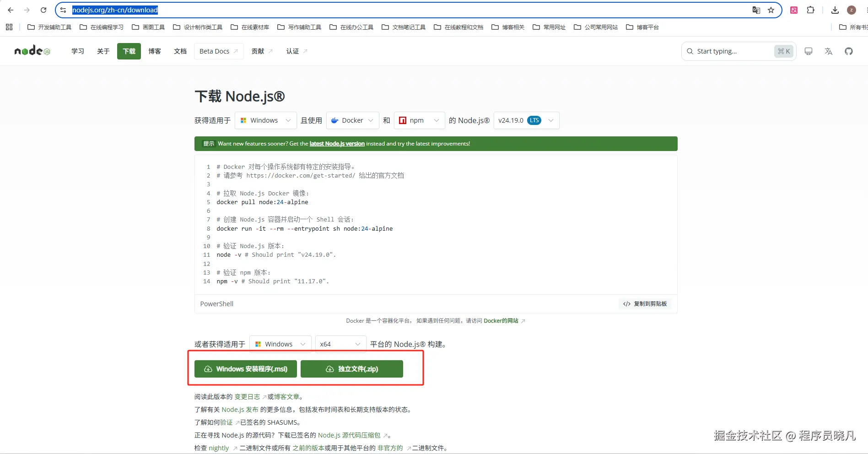Viewport: 868px width, 454px height.
Task: Open site information icon in address bar
Action: coord(63,10)
